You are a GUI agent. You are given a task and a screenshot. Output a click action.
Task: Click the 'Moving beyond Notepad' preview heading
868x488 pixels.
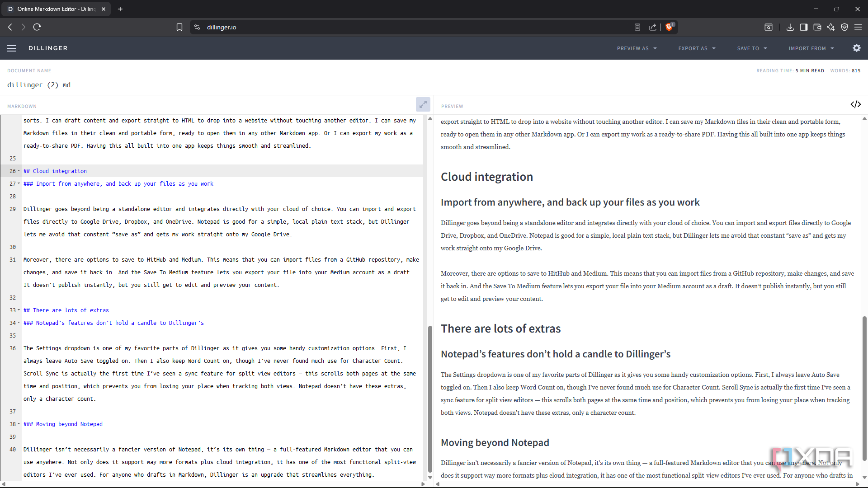tap(495, 443)
